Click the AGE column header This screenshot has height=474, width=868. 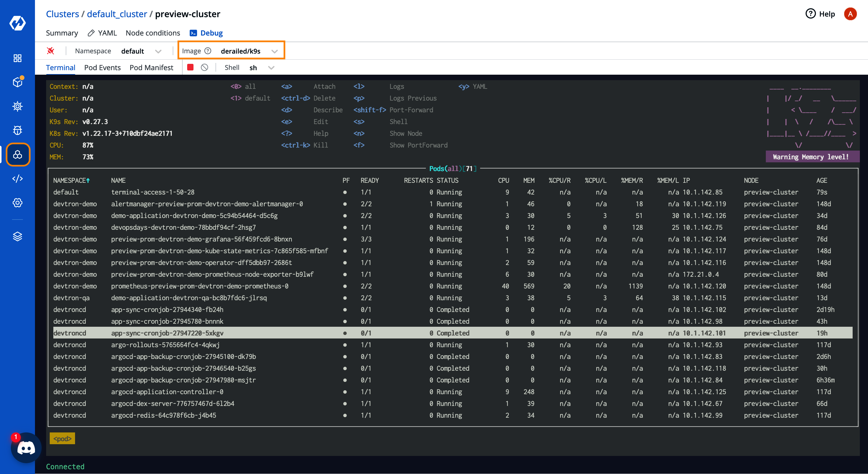point(822,180)
